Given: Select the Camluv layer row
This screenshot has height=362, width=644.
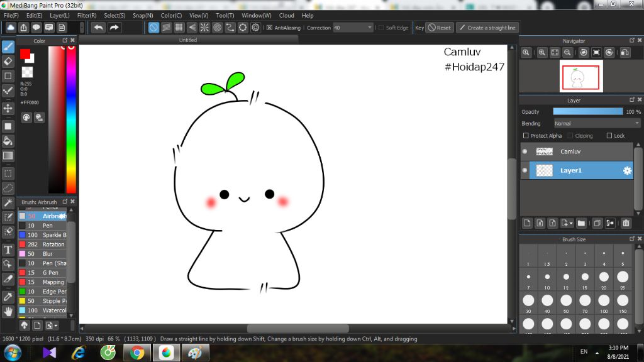Looking at the screenshot, I should [577, 151].
